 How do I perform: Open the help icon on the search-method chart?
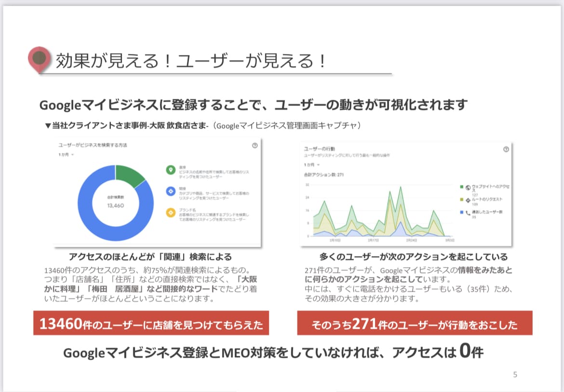point(255,145)
